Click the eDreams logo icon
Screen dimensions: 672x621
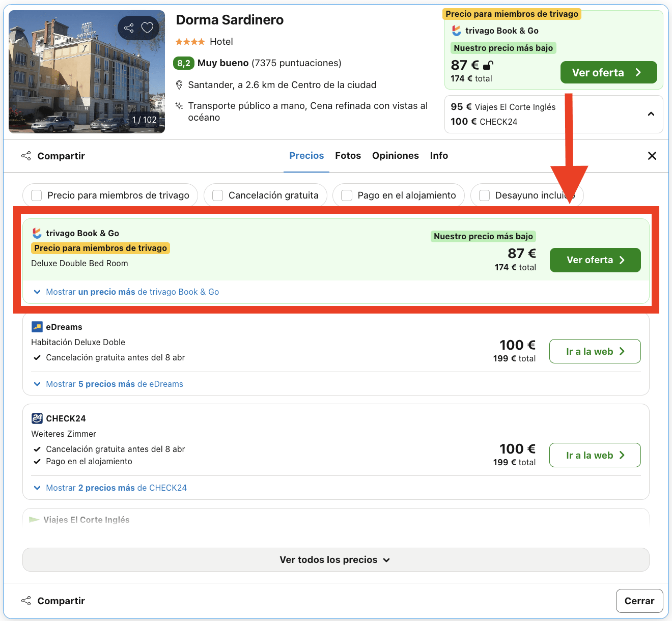coord(36,326)
